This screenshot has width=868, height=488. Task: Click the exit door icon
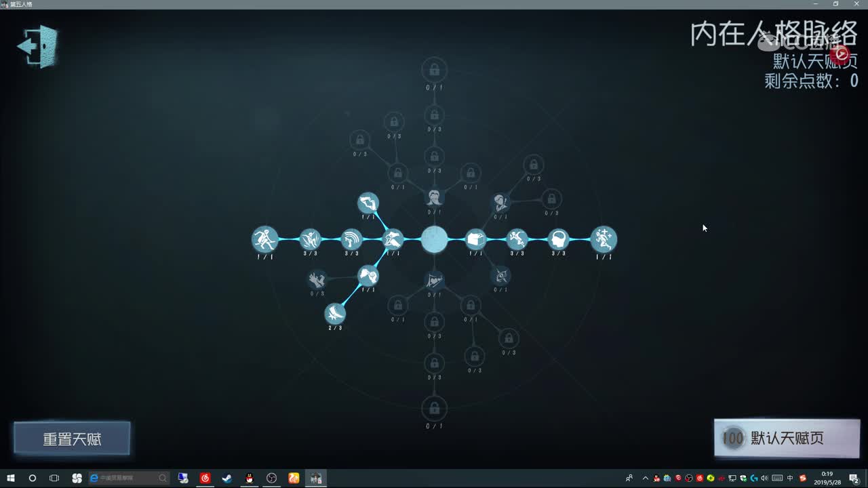pos(38,46)
